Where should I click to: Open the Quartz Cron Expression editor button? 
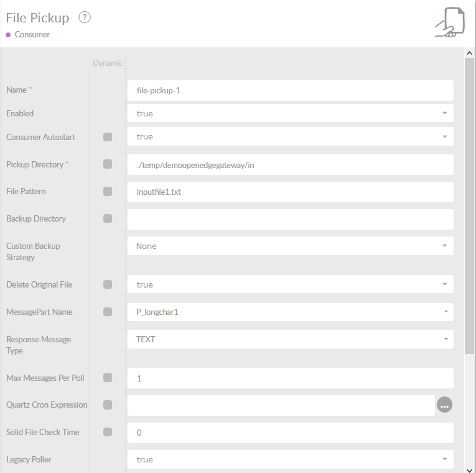pyautogui.click(x=444, y=405)
